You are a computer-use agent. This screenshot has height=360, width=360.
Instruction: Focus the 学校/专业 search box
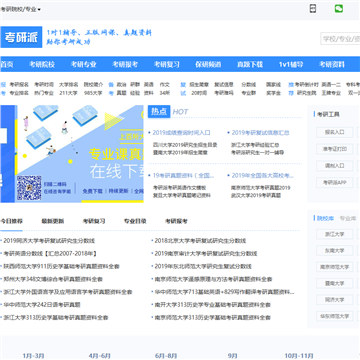tap(340, 38)
